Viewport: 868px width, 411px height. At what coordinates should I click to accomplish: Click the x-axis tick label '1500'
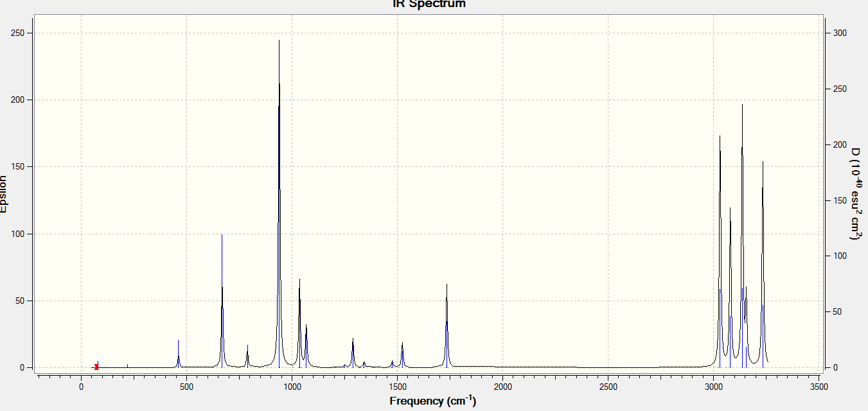click(397, 387)
